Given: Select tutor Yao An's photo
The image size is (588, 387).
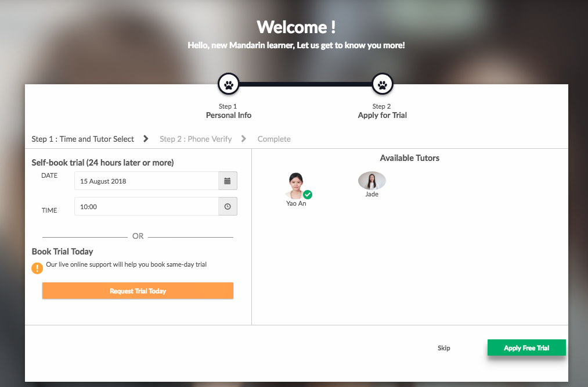Looking at the screenshot, I should [296, 185].
